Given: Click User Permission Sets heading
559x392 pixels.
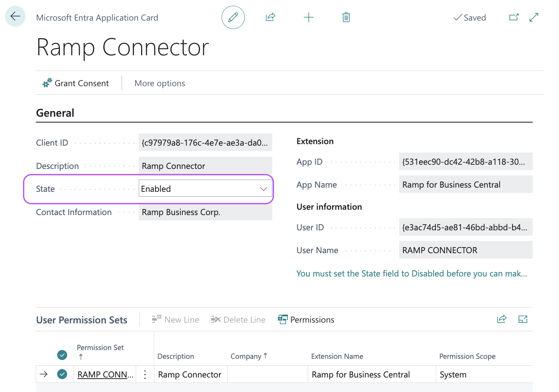Looking at the screenshot, I should coord(82,320).
